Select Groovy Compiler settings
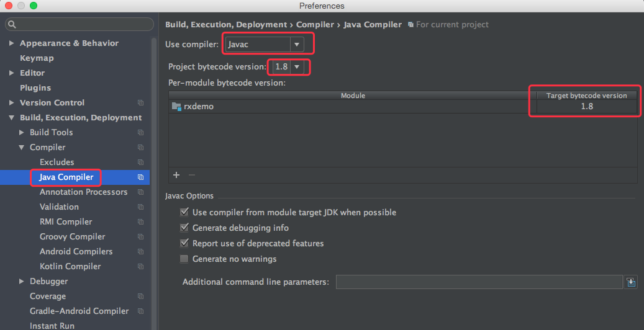This screenshot has height=330, width=644. [x=72, y=237]
